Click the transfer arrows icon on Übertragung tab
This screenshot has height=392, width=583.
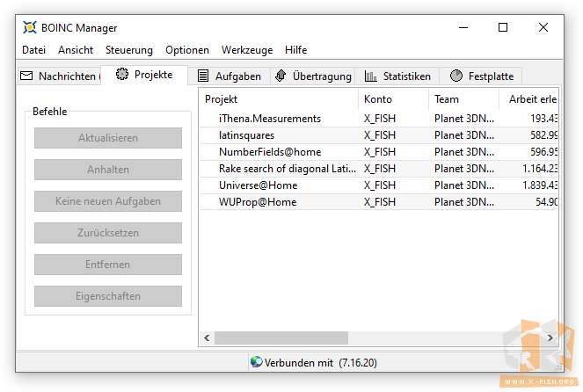(x=281, y=76)
